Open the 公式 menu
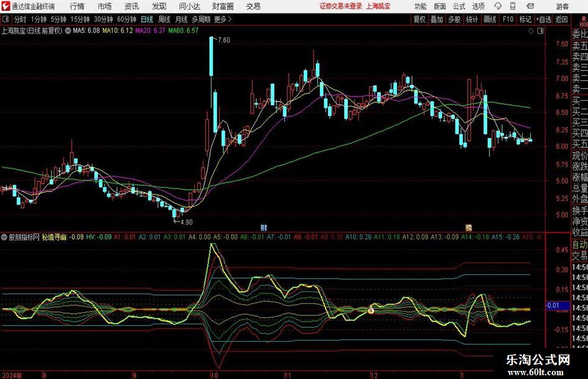588x379 pixels. (x=459, y=6)
